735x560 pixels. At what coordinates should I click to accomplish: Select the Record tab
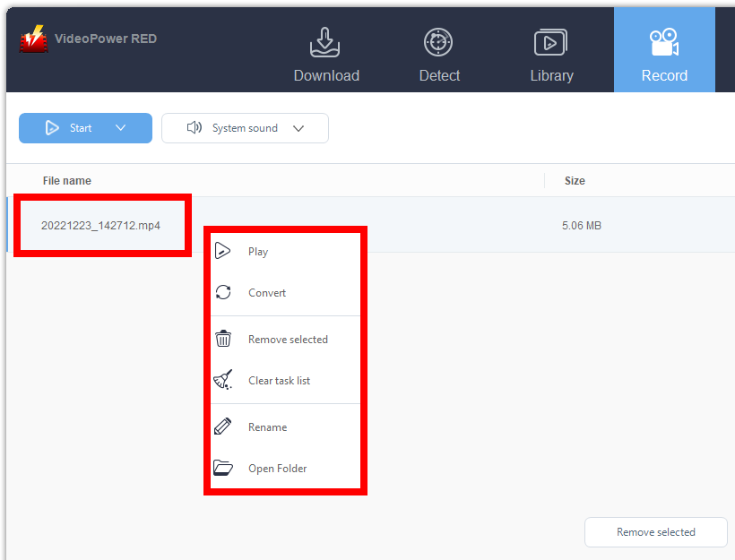pos(664,50)
